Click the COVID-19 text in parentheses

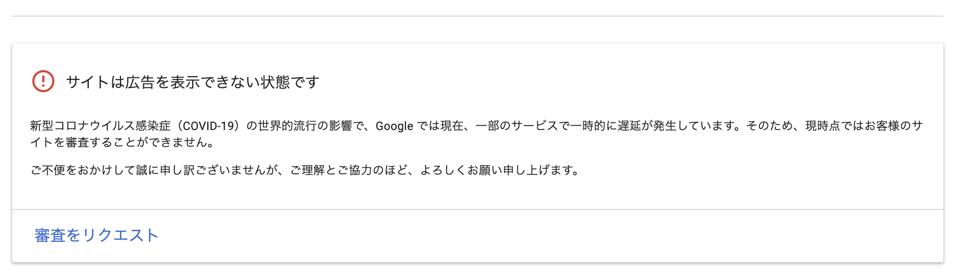pyautogui.click(x=208, y=126)
